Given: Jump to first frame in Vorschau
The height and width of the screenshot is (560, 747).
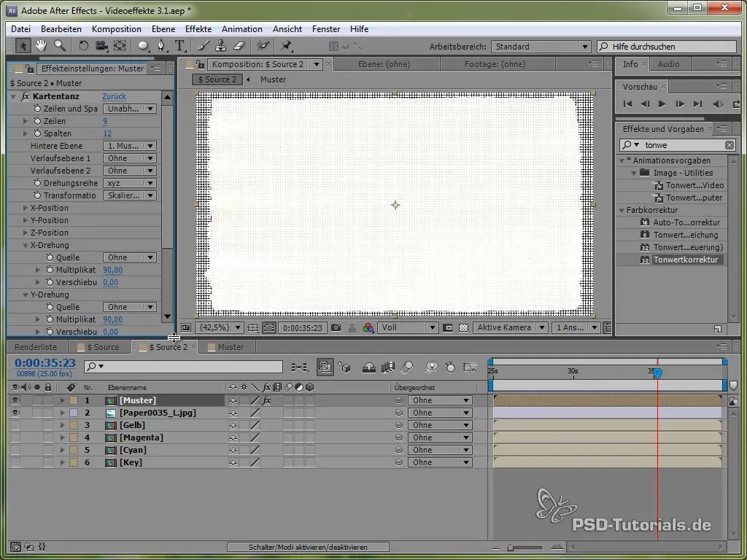Looking at the screenshot, I should [x=627, y=104].
